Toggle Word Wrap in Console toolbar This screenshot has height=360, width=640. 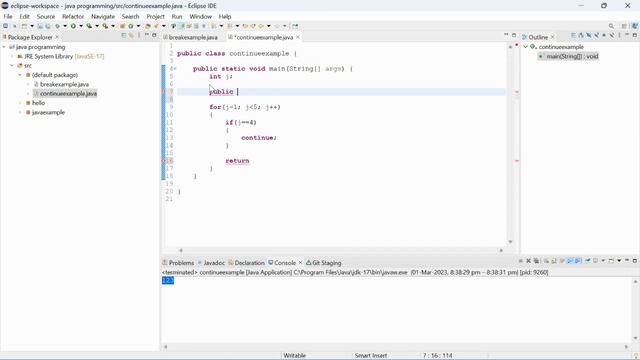tap(562, 260)
